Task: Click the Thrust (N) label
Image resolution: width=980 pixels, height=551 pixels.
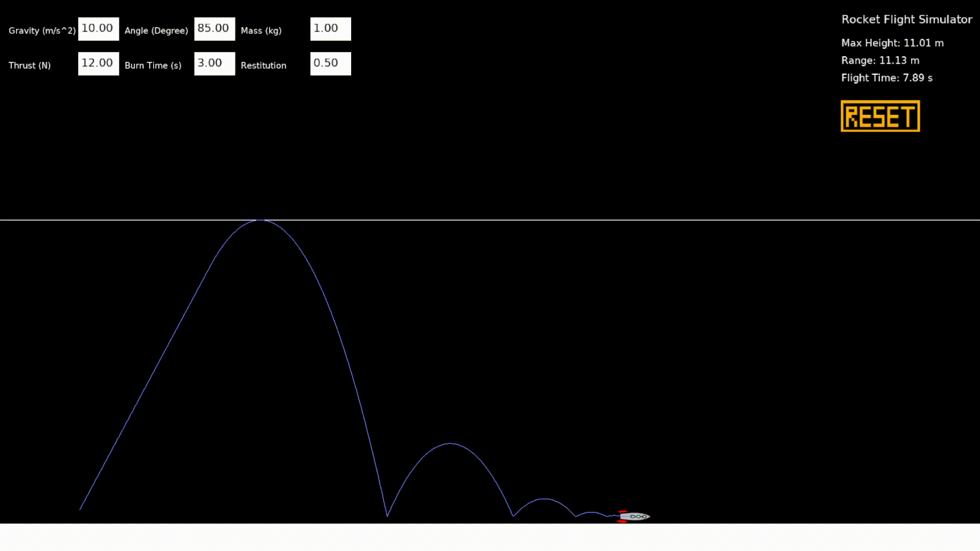Action: (30, 65)
